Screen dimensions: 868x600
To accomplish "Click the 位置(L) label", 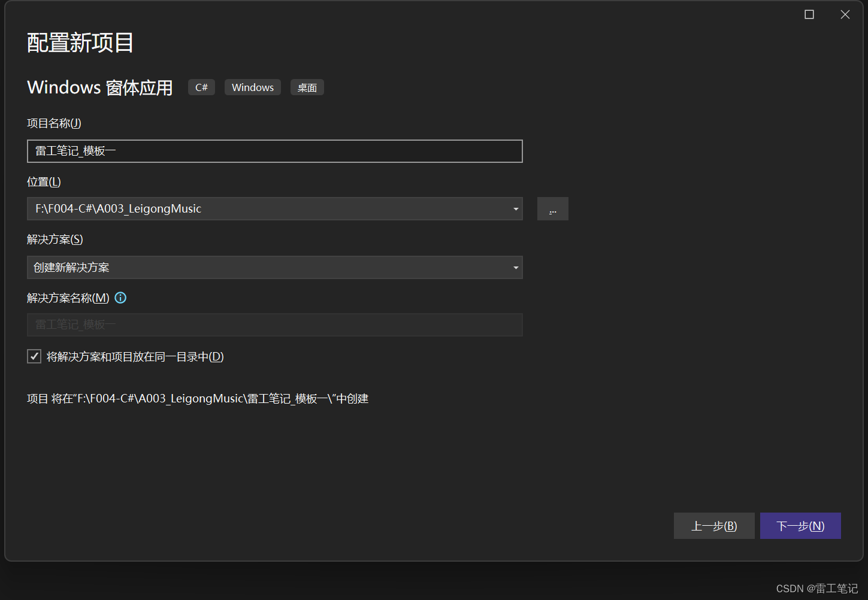I will (44, 181).
